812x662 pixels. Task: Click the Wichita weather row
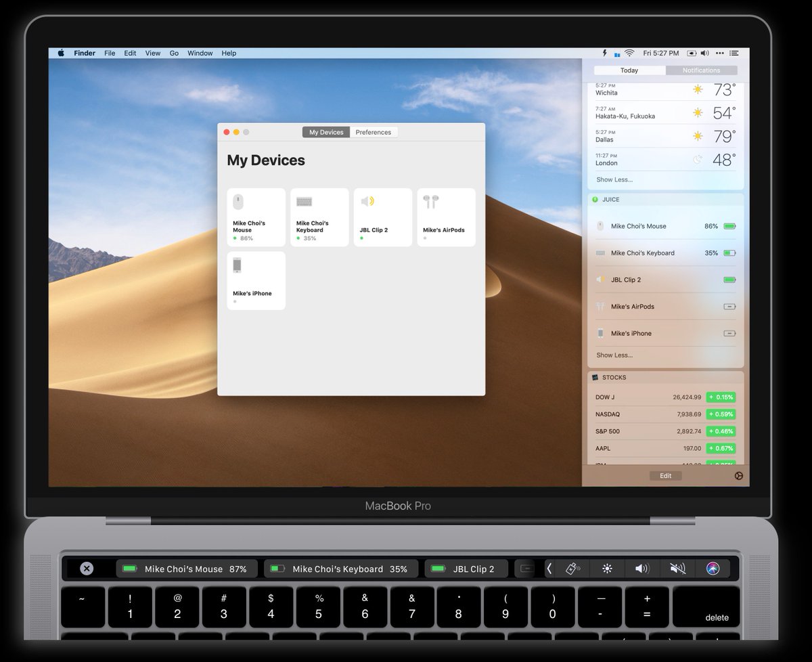666,90
